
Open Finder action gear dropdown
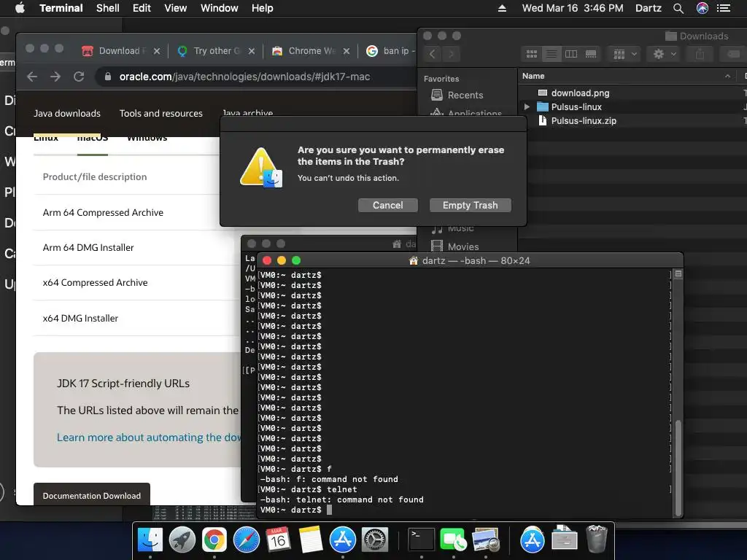pyautogui.click(x=665, y=54)
